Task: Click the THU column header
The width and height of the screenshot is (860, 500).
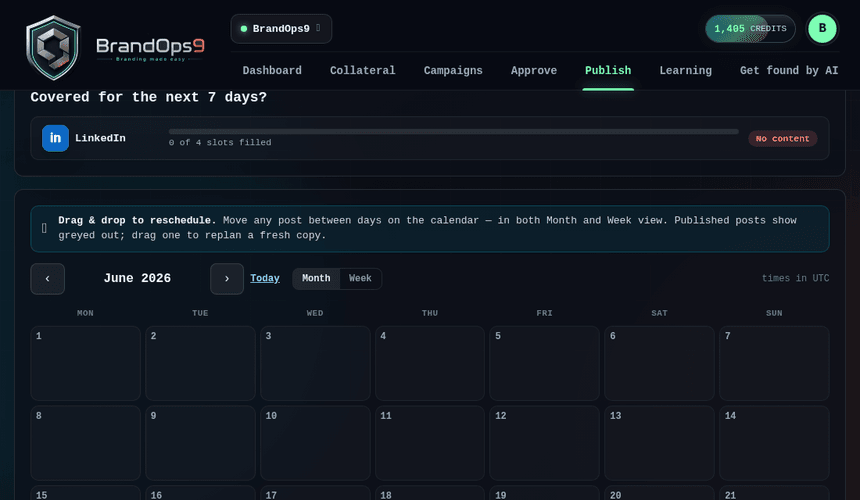Action: pos(430,313)
